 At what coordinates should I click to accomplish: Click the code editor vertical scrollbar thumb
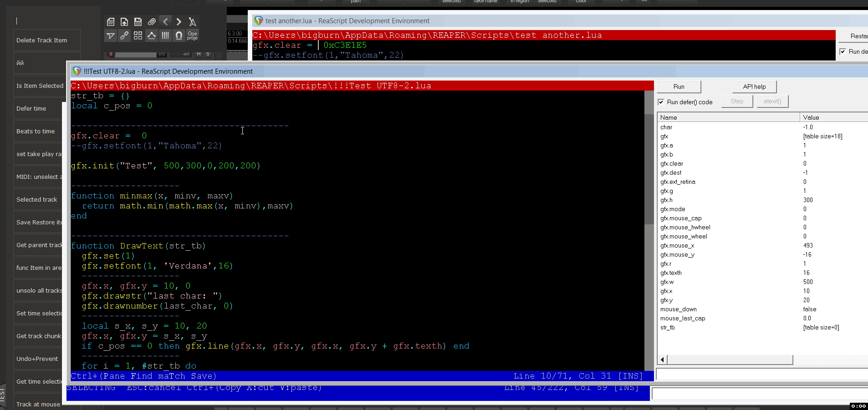(x=649, y=169)
